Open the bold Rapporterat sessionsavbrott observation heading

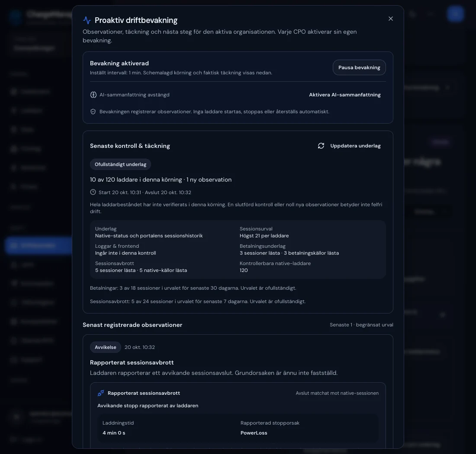(x=132, y=362)
